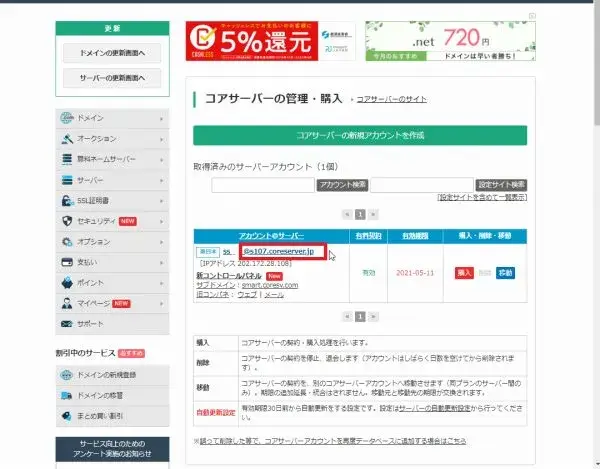Screen dimensions: 600x469
Task: Click the truck icon beside ドメインの移管
Action: 67,396
